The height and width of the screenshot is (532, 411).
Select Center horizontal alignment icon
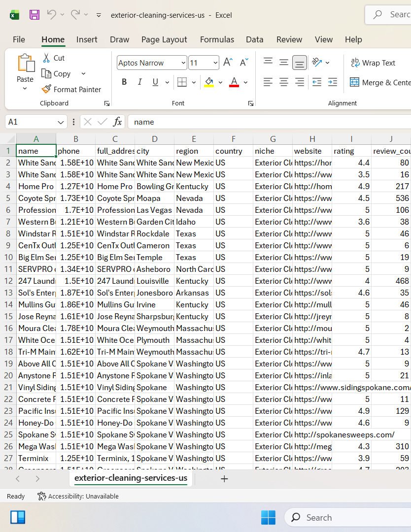click(x=284, y=82)
